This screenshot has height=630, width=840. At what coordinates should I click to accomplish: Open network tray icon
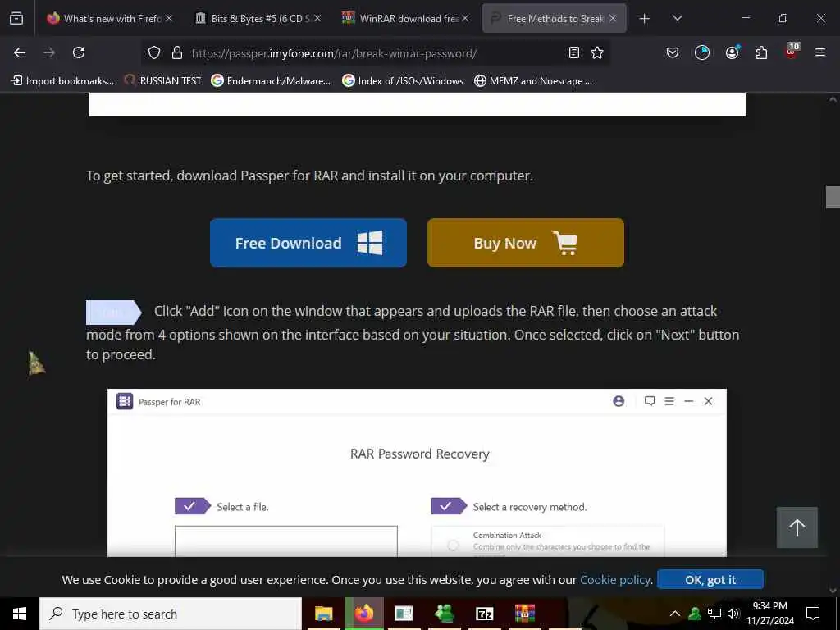714,614
